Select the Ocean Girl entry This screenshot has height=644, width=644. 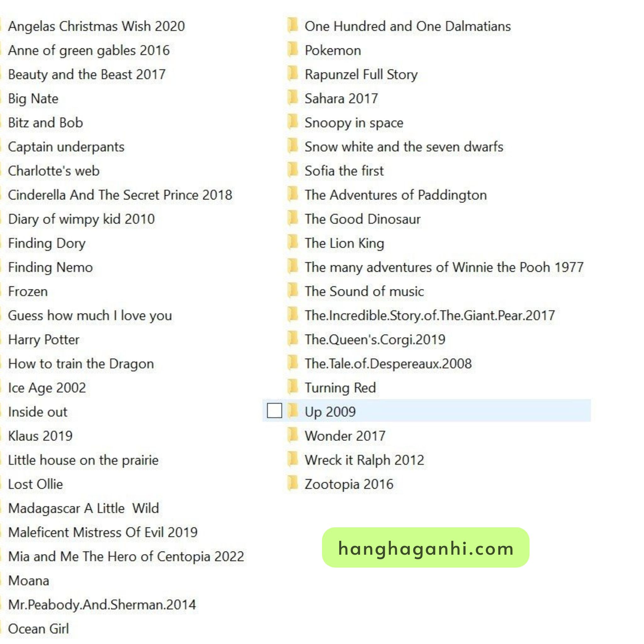coord(38,629)
